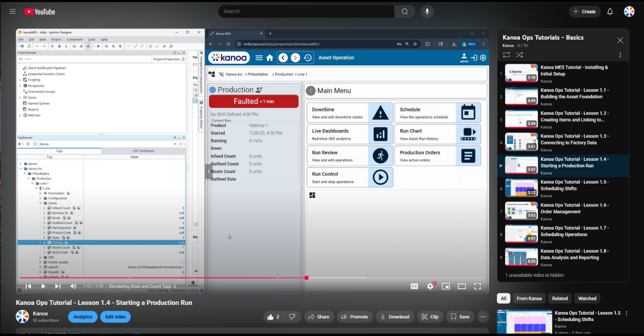Viewport: 644px width, 336px height.
Task: Click the Kanoa forward arrow navigation button
Action: 295,58
